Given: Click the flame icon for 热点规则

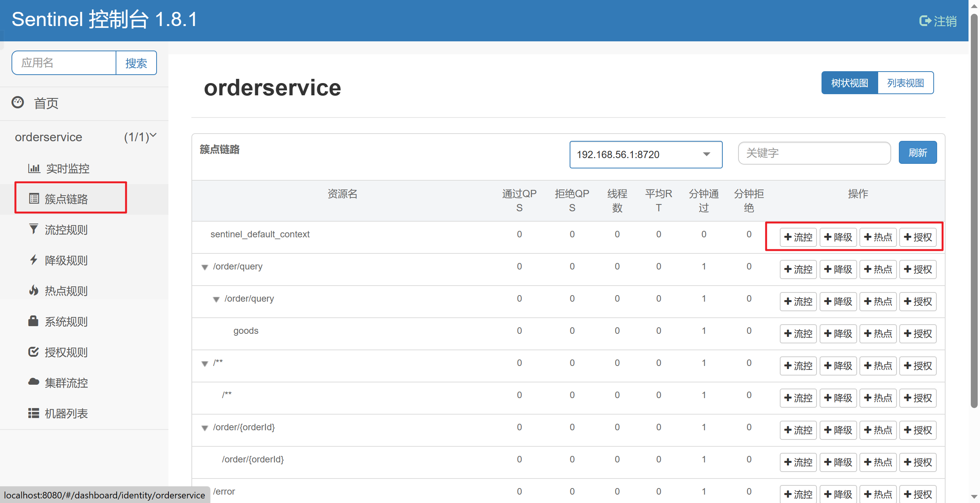Looking at the screenshot, I should click(x=34, y=290).
